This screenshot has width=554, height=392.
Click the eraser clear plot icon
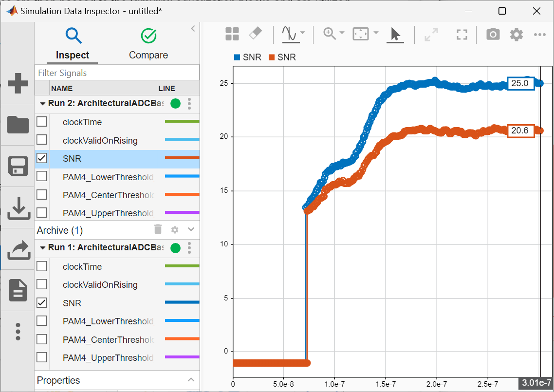pos(256,34)
